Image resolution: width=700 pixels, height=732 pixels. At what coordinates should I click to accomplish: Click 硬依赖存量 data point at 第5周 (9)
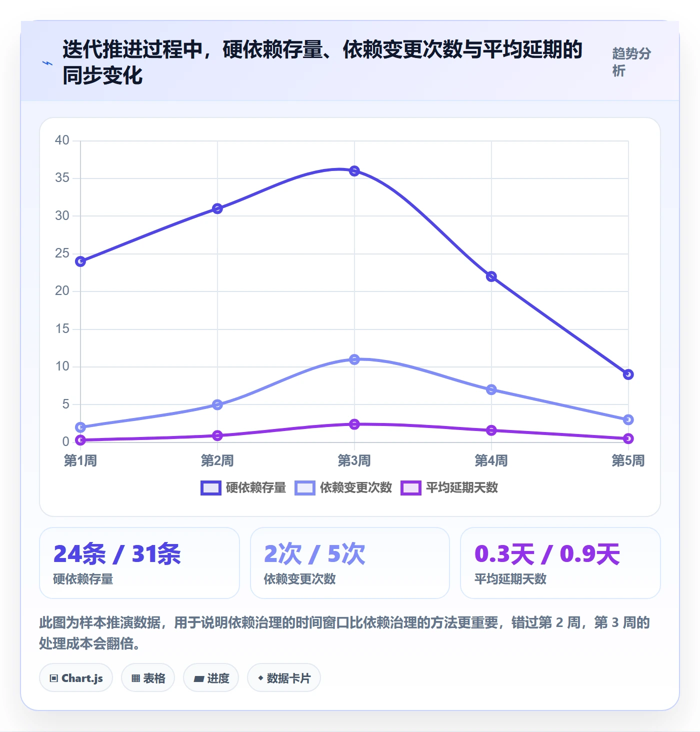[628, 374]
